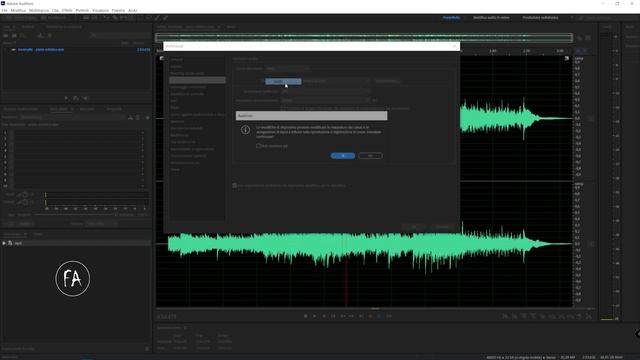Image resolution: width=640 pixels, height=360 pixels.
Task: Click the timecode display at the editor's bottom left
Action: [x=167, y=317]
